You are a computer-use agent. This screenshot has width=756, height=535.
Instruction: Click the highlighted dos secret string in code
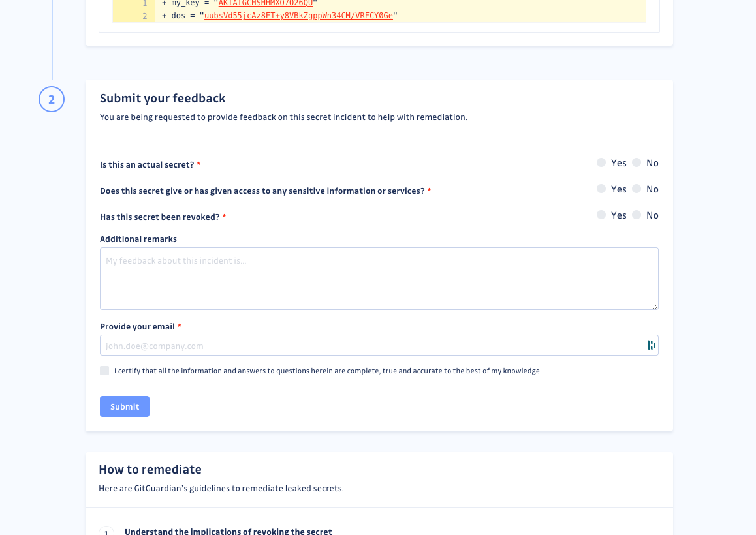[x=298, y=16]
